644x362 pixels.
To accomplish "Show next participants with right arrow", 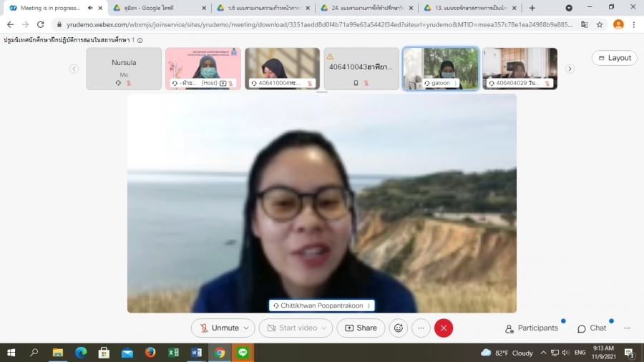I will point(570,69).
